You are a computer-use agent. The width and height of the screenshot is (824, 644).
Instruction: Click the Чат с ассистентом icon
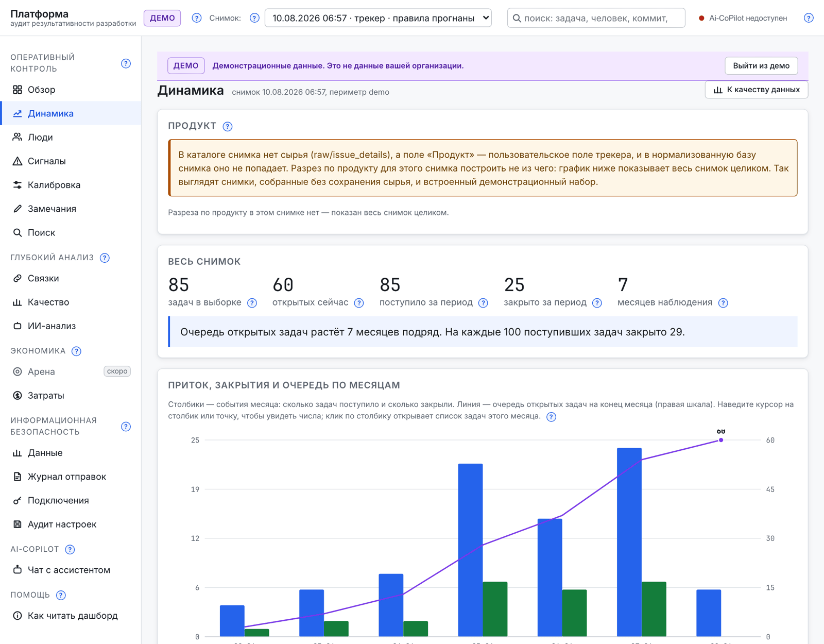tap(18, 570)
